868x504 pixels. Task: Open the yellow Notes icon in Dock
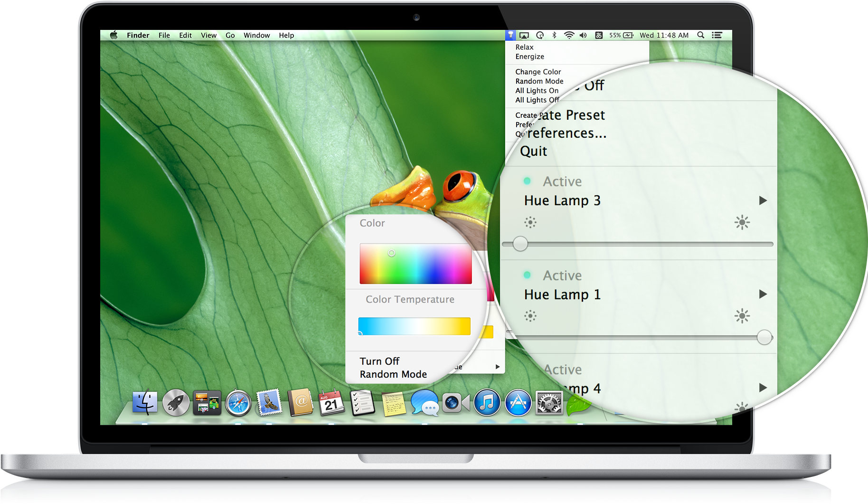[394, 404]
